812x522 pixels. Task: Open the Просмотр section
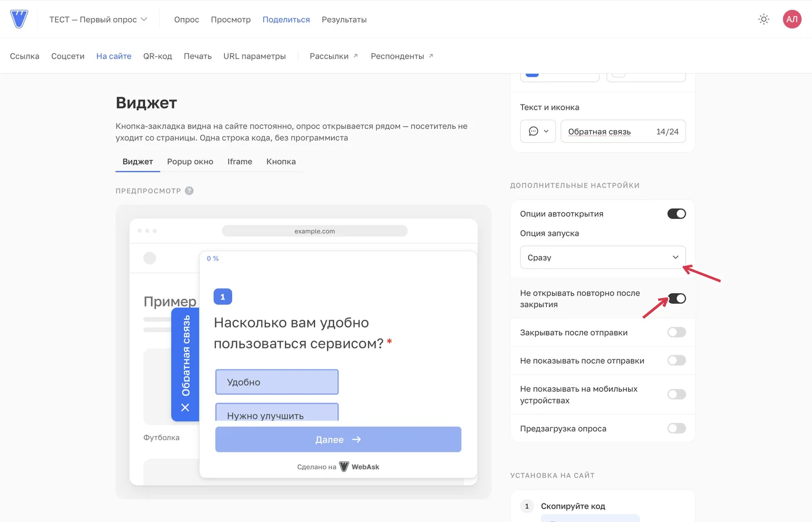pyautogui.click(x=230, y=19)
